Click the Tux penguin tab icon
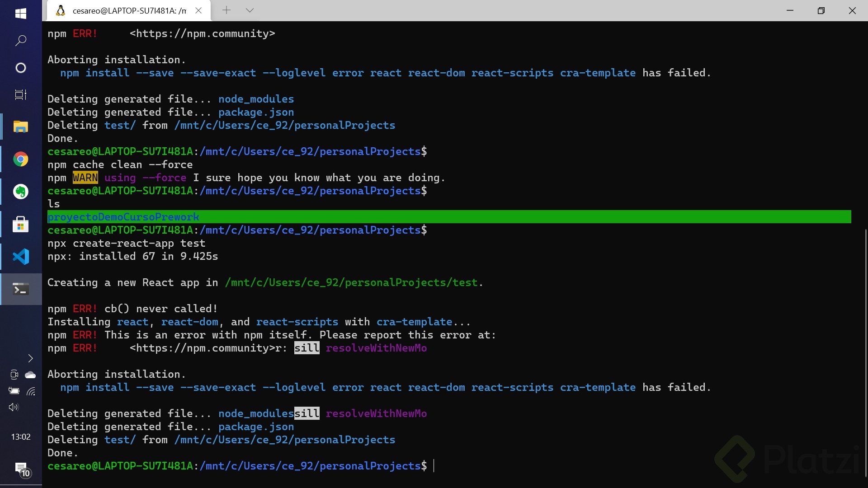868x488 pixels. [61, 10]
